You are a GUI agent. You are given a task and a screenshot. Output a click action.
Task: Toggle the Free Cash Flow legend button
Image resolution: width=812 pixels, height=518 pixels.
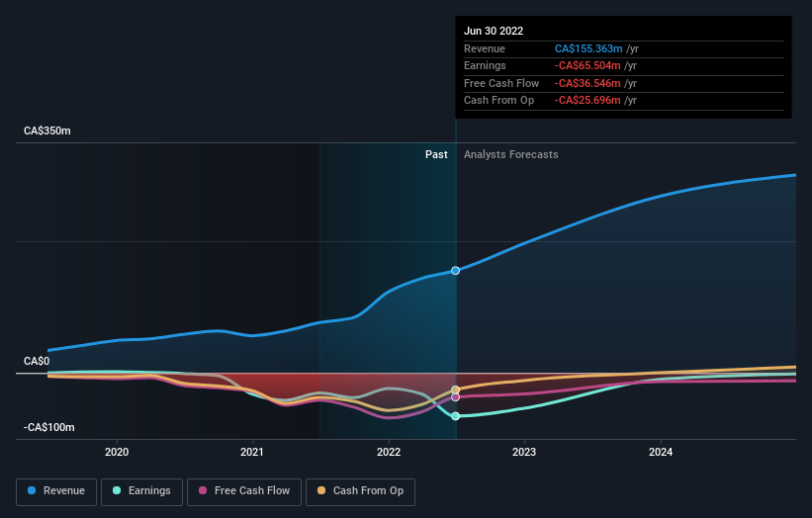244,491
